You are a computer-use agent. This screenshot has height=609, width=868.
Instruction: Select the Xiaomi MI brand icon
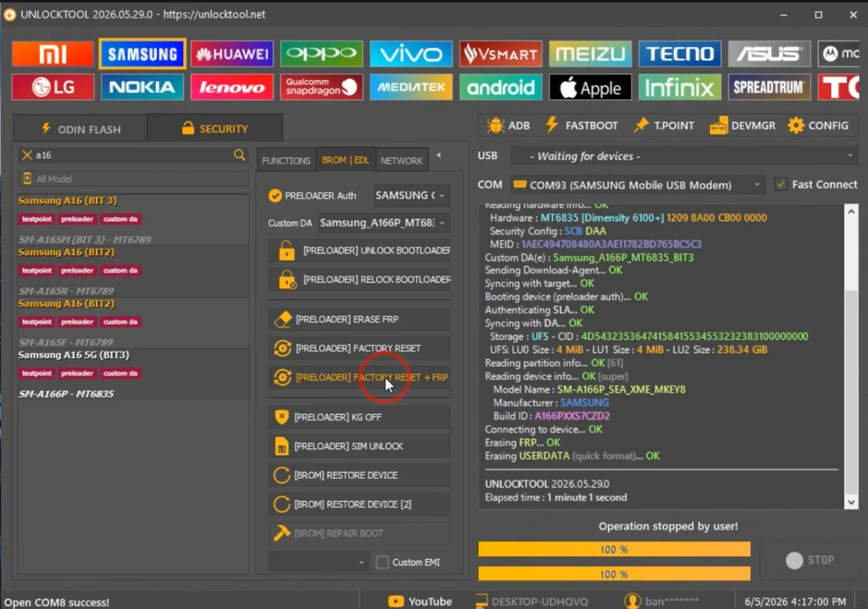[53, 54]
